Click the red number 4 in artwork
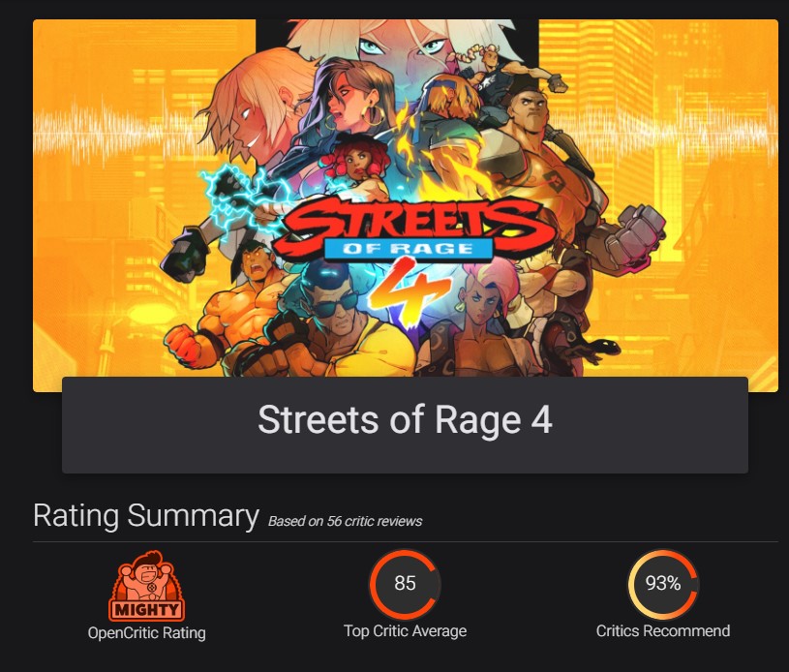789x672 pixels. [409, 297]
